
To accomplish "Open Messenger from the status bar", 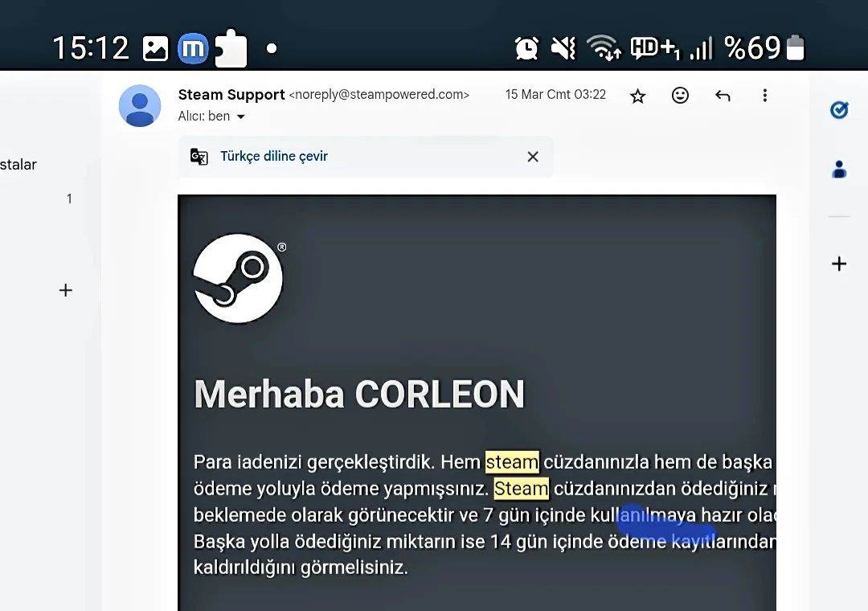I will [x=192, y=47].
